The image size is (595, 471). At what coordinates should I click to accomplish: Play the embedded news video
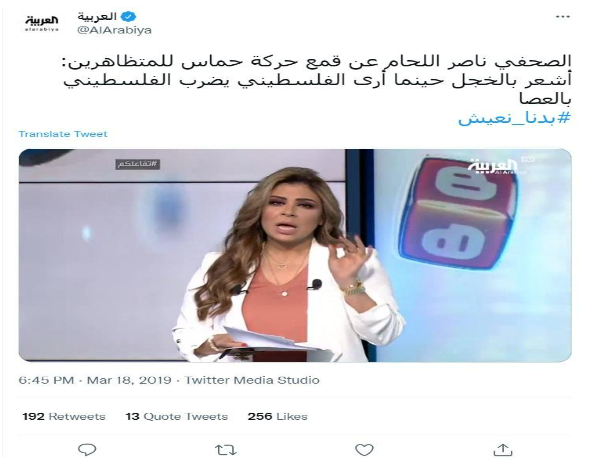[x=295, y=255]
